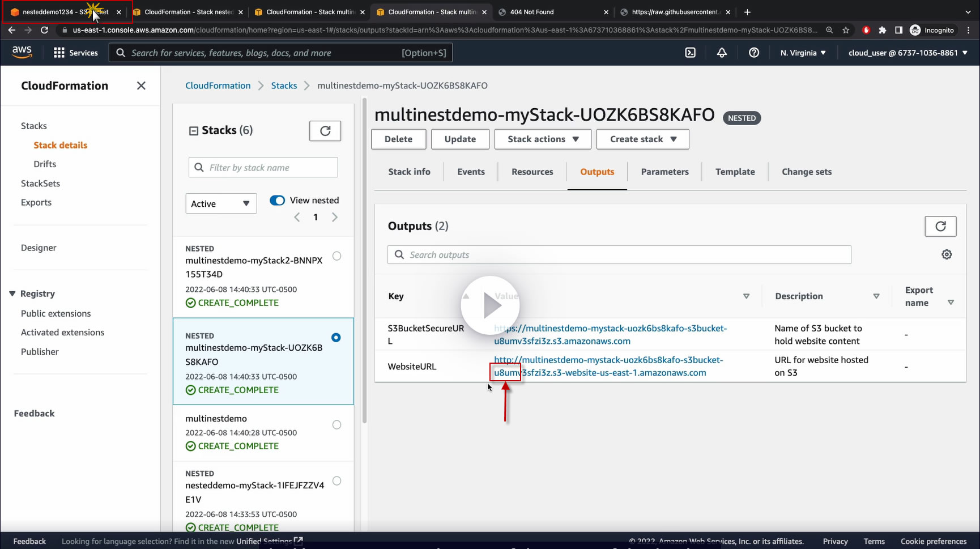Open the browser extensions puzzle icon
Screen dimensions: 980x549
(882, 30)
